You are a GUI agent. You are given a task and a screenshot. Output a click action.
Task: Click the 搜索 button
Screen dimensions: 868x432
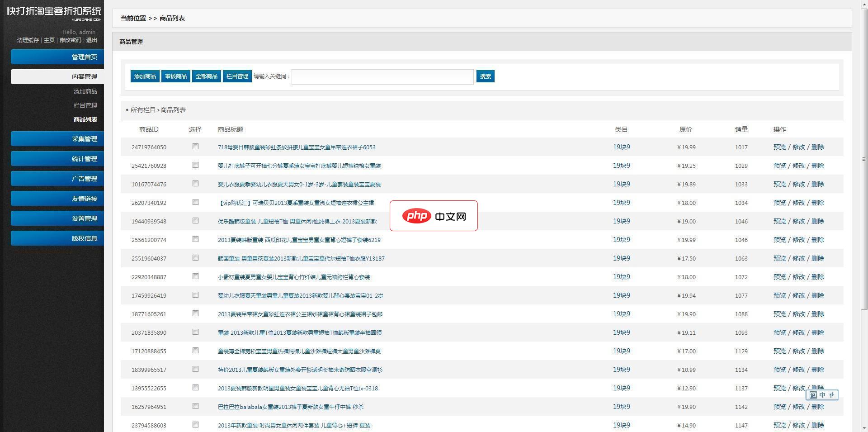(x=485, y=76)
